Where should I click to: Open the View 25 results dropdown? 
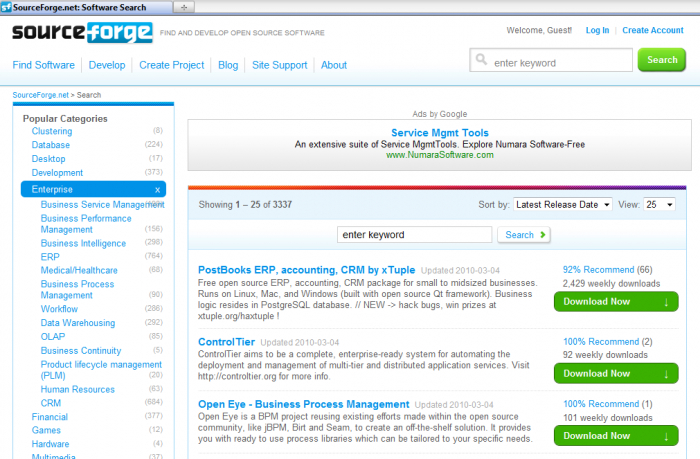[x=659, y=204]
